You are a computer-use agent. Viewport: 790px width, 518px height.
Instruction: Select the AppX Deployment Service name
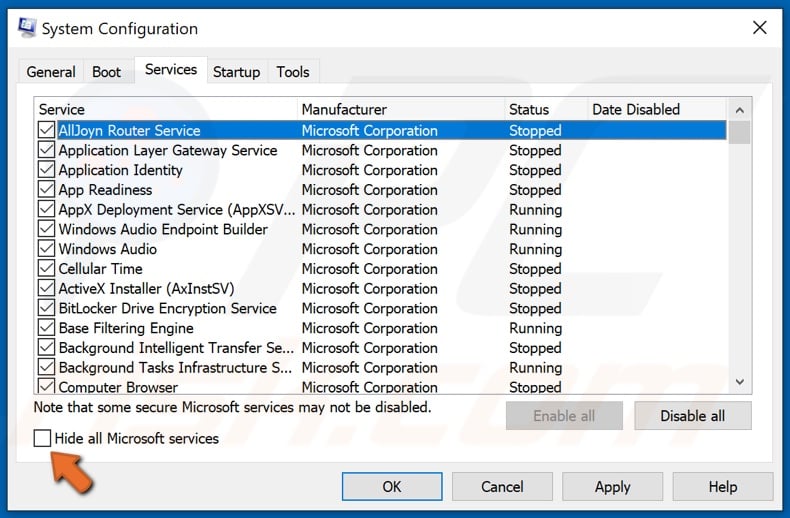(177, 209)
